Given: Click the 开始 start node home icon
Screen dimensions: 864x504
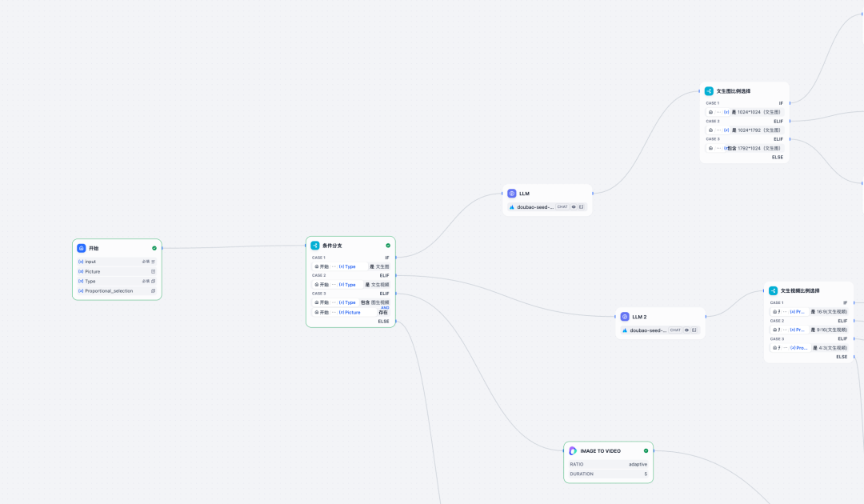Looking at the screenshot, I should coord(82,248).
